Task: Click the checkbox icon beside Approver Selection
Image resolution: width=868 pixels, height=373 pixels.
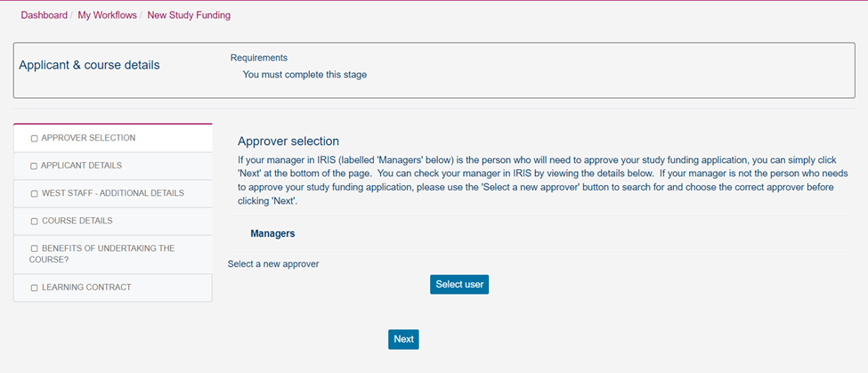Action: pos(34,139)
